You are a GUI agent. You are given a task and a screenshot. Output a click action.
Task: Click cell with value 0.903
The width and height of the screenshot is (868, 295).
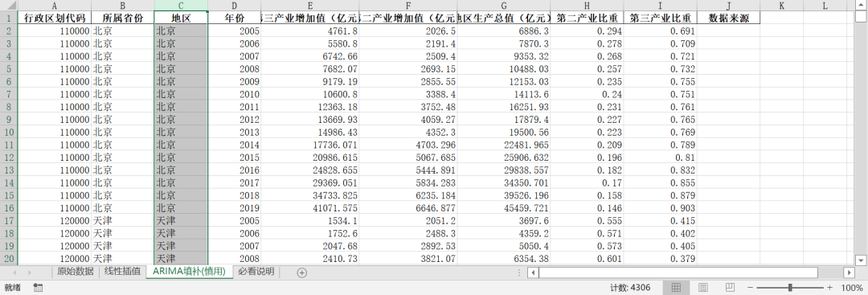[x=661, y=207]
